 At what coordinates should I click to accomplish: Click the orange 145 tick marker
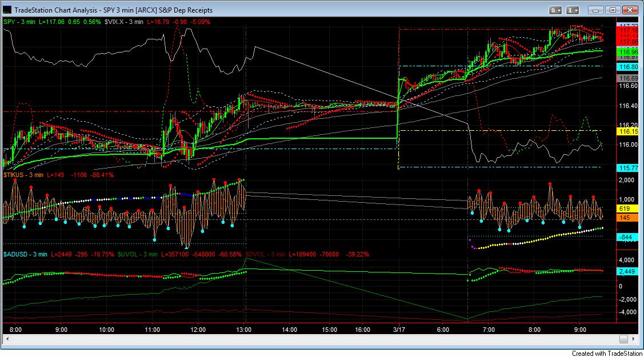point(627,218)
